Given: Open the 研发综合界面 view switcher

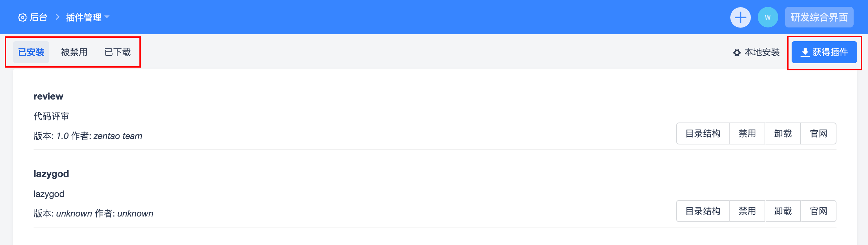Looking at the screenshot, I should pyautogui.click(x=819, y=17).
